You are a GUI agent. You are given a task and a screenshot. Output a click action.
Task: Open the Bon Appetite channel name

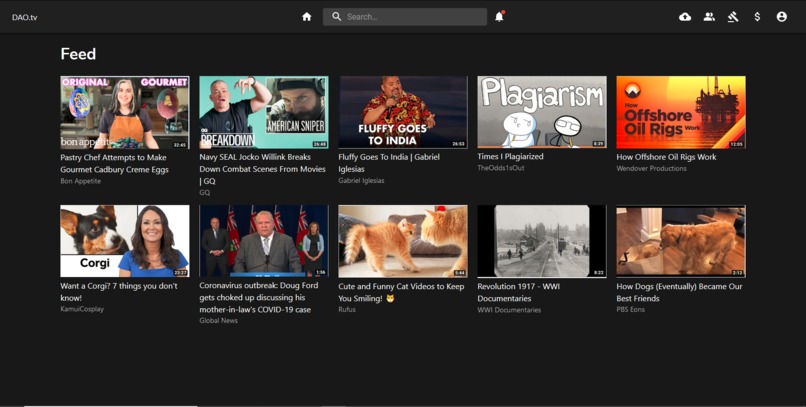tap(81, 181)
